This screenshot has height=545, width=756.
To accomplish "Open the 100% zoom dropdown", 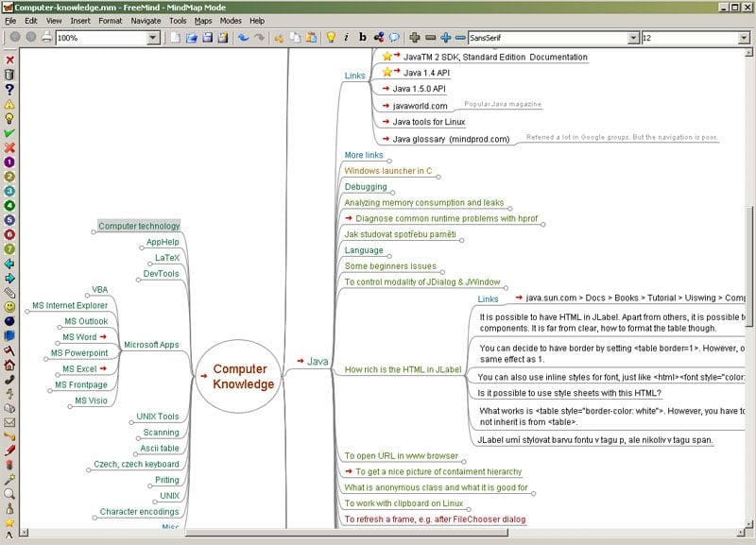I will click(x=153, y=38).
